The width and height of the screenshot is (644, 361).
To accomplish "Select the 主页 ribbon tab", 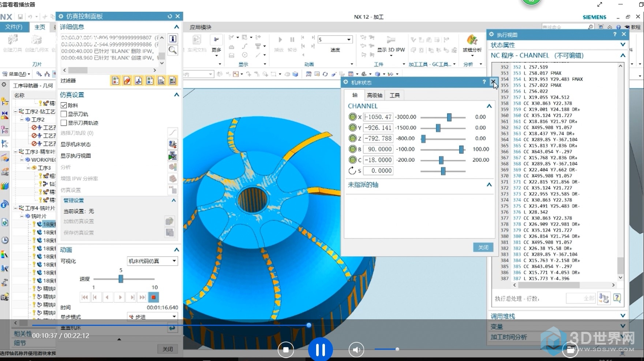I will pyautogui.click(x=40, y=27).
